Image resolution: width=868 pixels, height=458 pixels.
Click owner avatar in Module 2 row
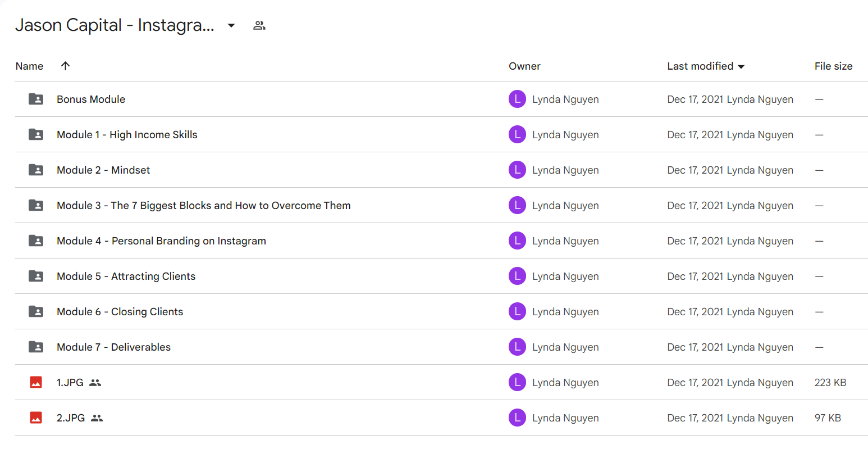coord(517,170)
